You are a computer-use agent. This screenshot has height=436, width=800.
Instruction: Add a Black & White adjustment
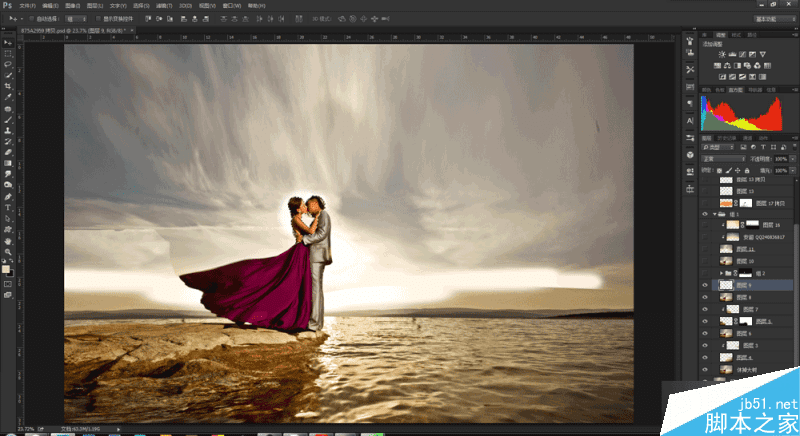click(x=737, y=65)
